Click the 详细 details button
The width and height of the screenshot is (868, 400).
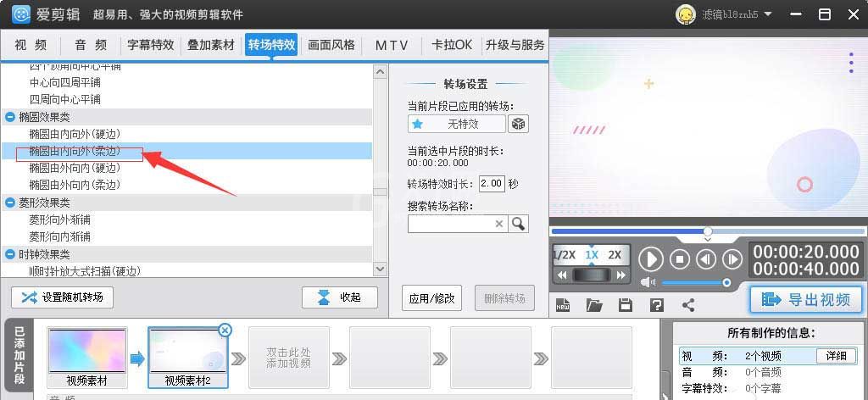pyautogui.click(x=837, y=356)
